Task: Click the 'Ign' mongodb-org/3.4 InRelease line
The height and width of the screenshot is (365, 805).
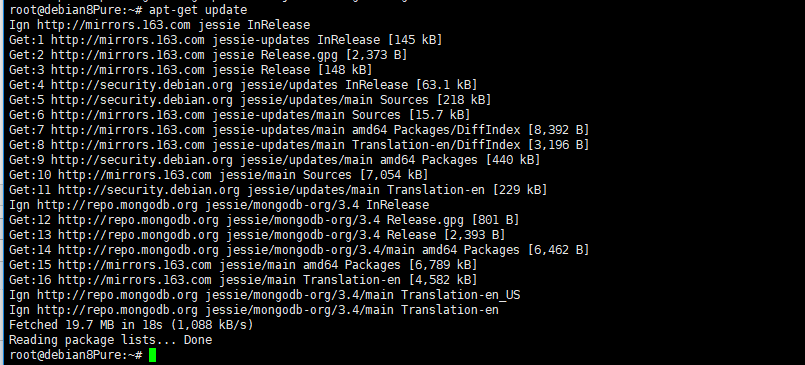Action: pyautogui.click(x=219, y=205)
